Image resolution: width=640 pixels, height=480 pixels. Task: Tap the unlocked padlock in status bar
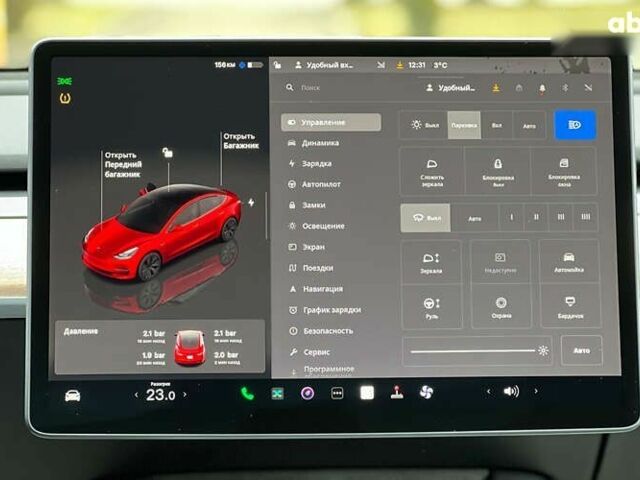click(278, 65)
